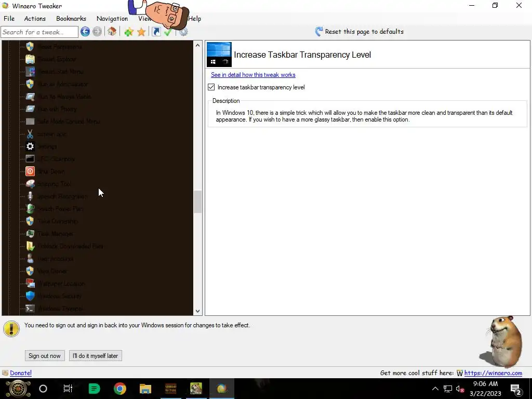Select the Shut Down red power icon
This screenshot has width=532, height=399.
30,171
